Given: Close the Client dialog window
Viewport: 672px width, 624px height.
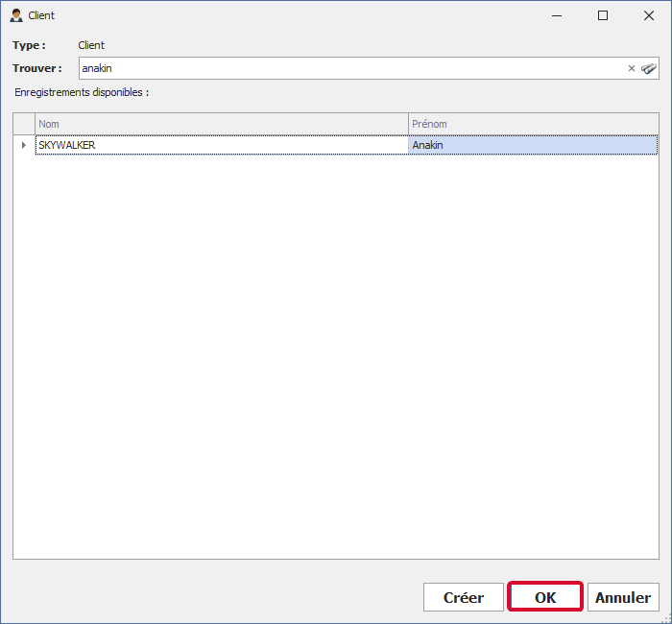Looking at the screenshot, I should click(x=649, y=16).
